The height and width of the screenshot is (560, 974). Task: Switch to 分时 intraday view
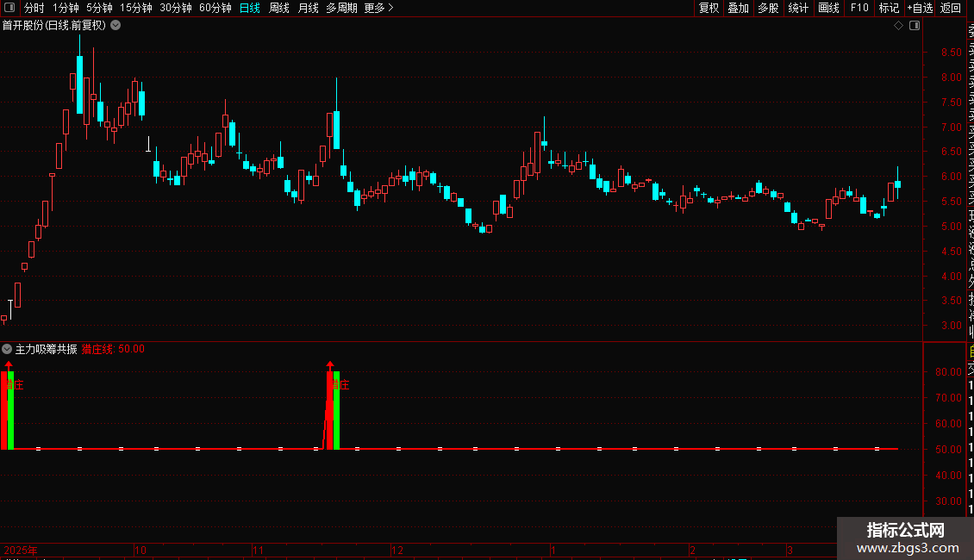pyautogui.click(x=34, y=8)
